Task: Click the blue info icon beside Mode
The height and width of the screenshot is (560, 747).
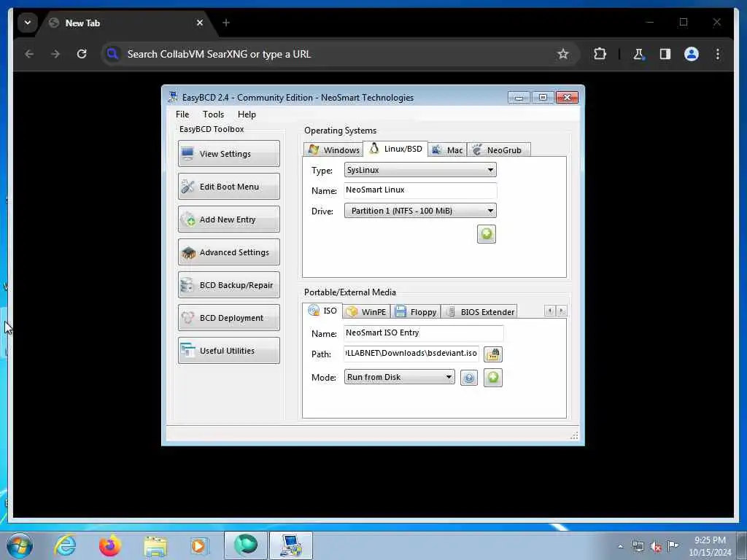Action: click(x=469, y=378)
